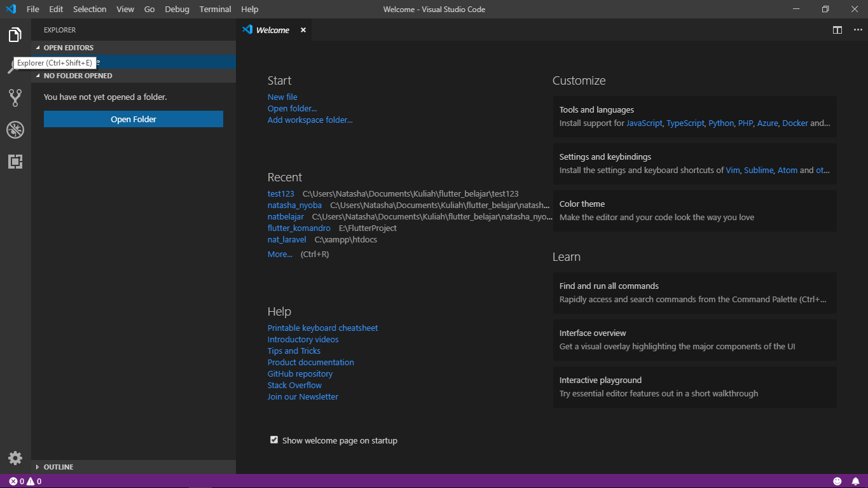Screen dimensions: 868x488
Task: Uncheck Show welcome page on startup
Action: coord(273,440)
